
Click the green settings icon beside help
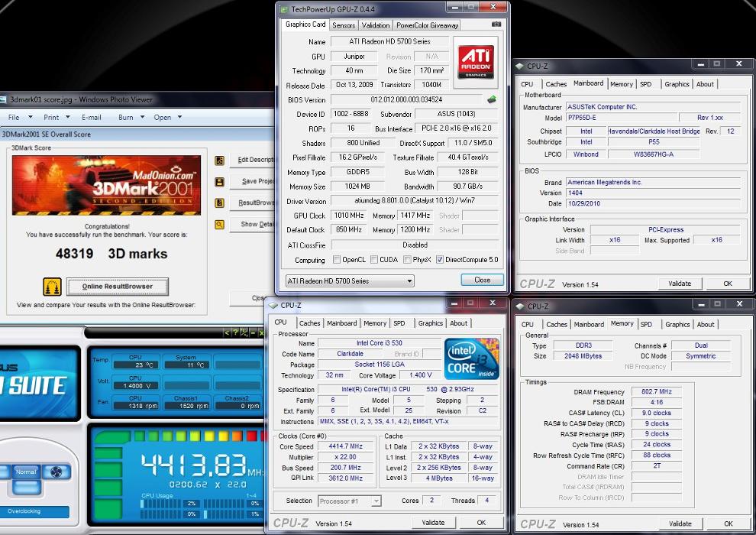(244, 332)
